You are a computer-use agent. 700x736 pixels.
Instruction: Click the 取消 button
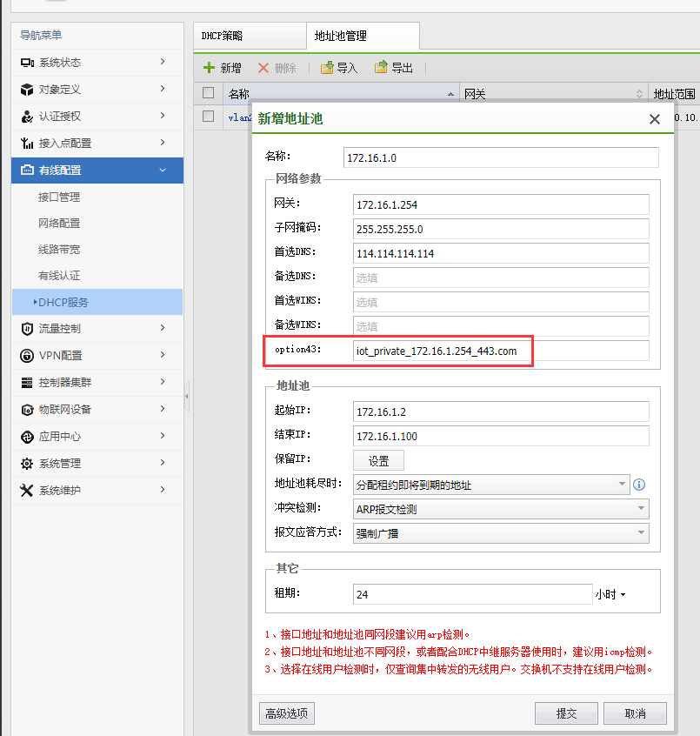(x=635, y=713)
